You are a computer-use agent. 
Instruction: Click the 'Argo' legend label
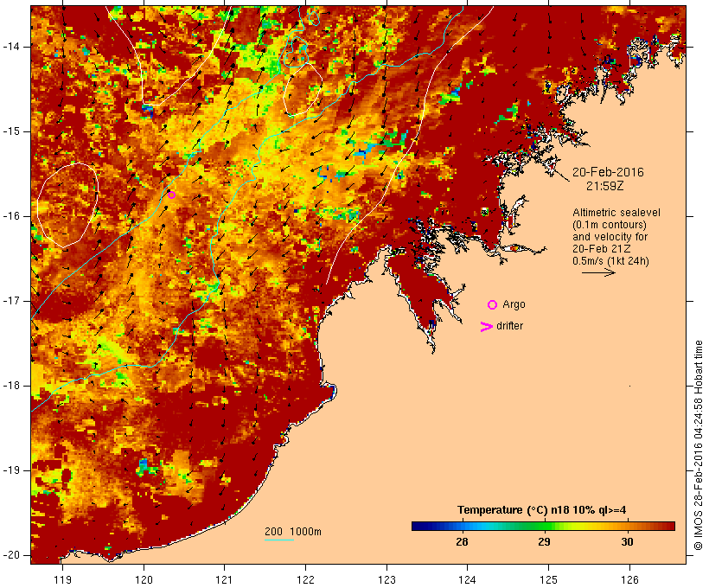pyautogui.click(x=514, y=305)
